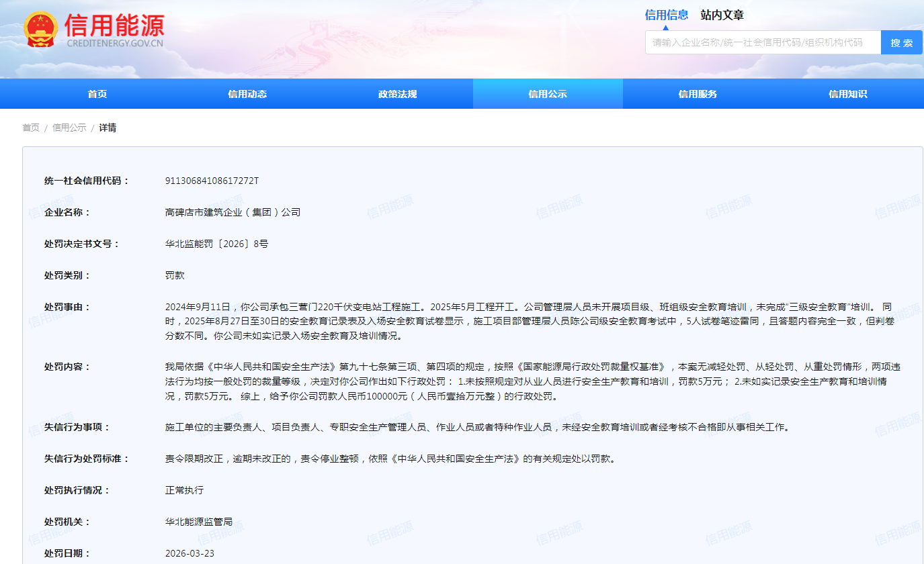Click the 信用能源 site title text
The width and height of the screenshot is (924, 564).
(114, 26)
